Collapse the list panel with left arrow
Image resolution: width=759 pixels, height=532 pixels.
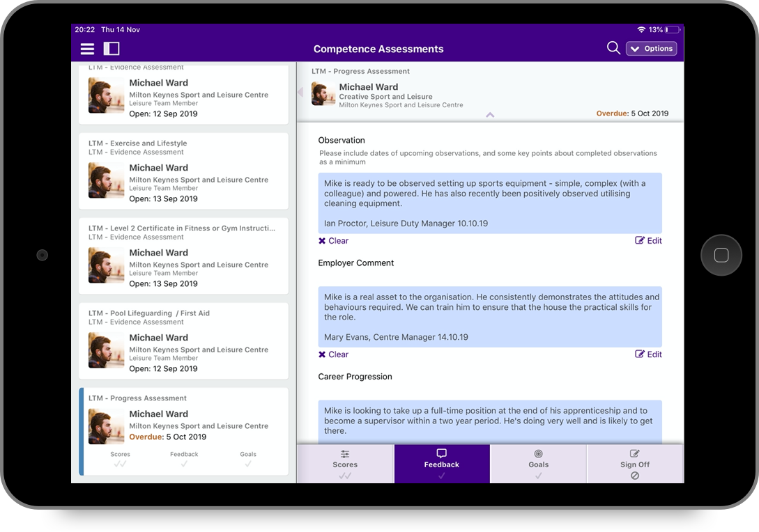click(300, 92)
